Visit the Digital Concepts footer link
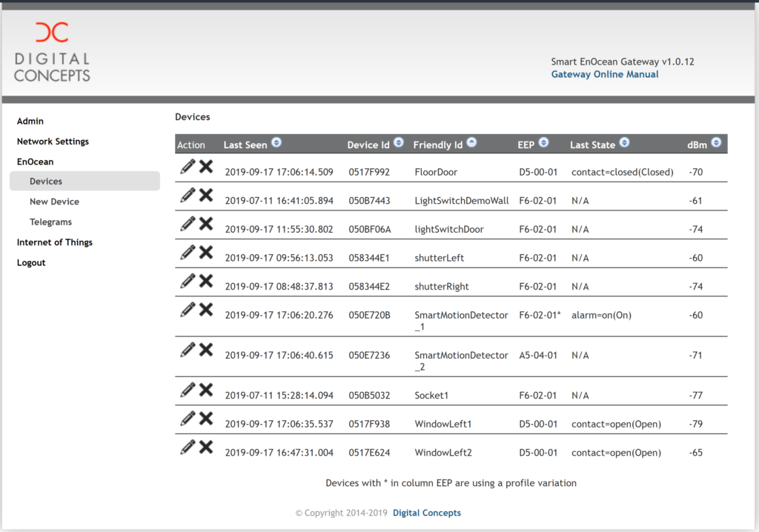This screenshot has height=532, width=759. point(426,513)
